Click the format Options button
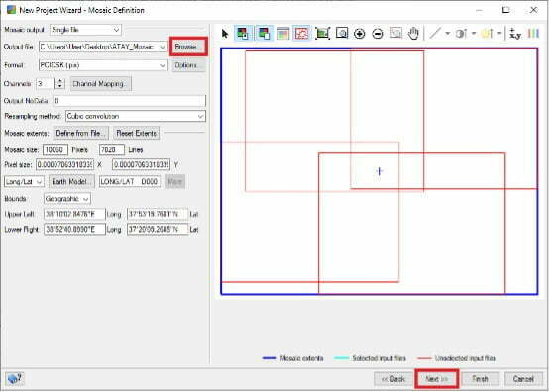 [x=188, y=65]
